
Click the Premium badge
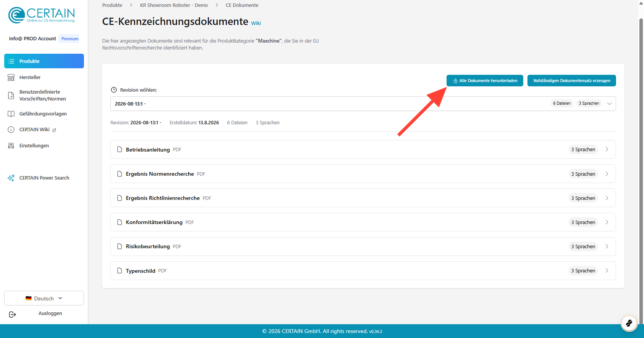[x=70, y=39]
